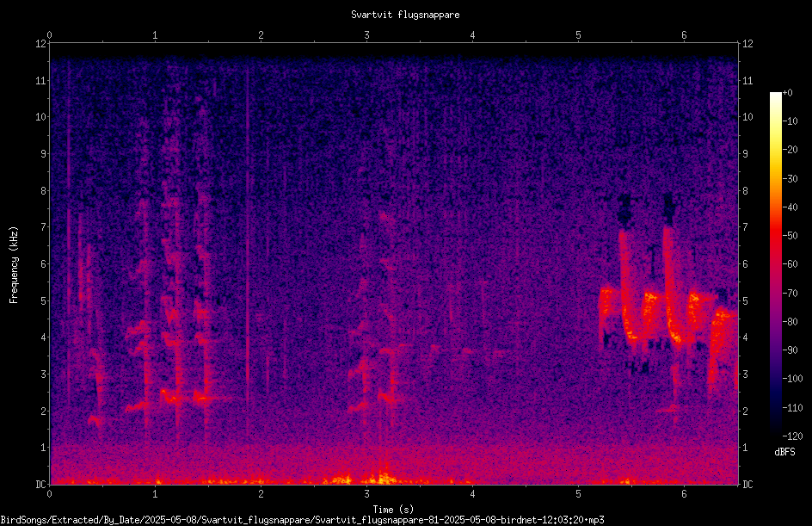Click the 8 kHz label on the right axis
The image size is (812, 526).
point(745,191)
